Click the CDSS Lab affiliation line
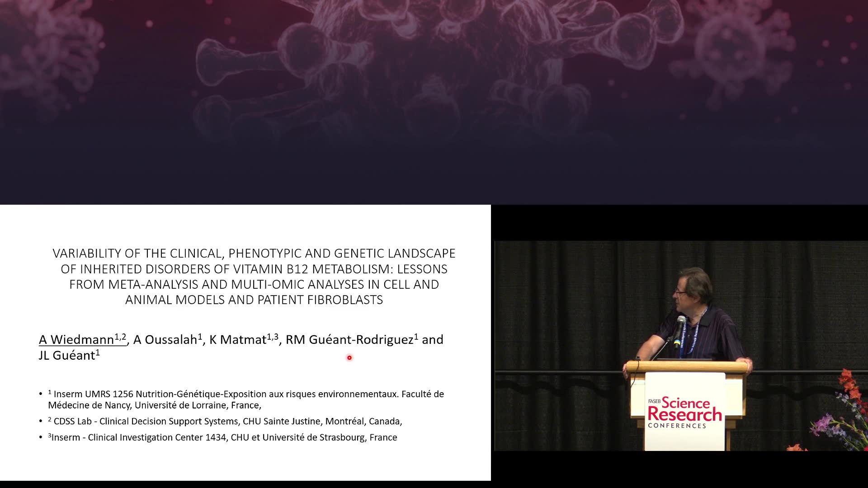 click(x=225, y=421)
